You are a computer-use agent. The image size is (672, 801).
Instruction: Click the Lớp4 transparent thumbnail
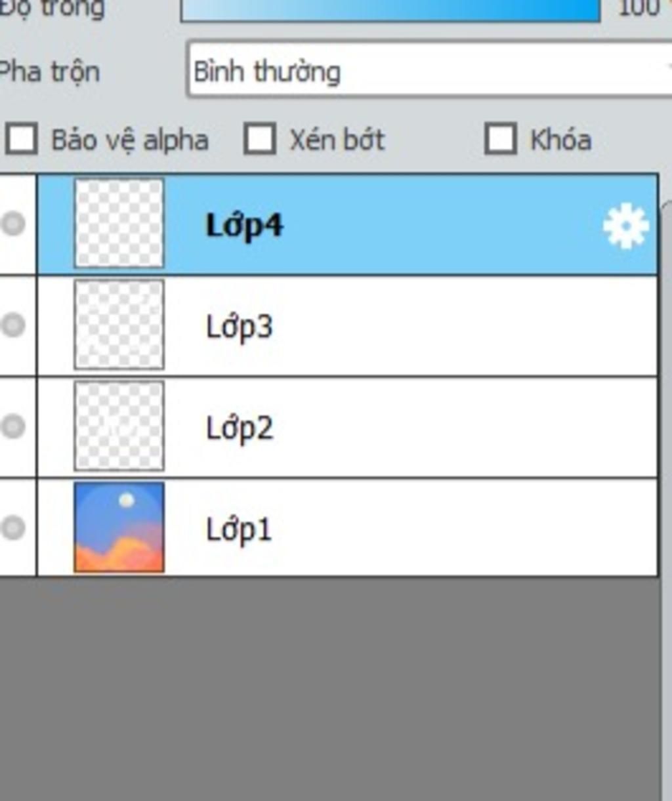click(119, 224)
